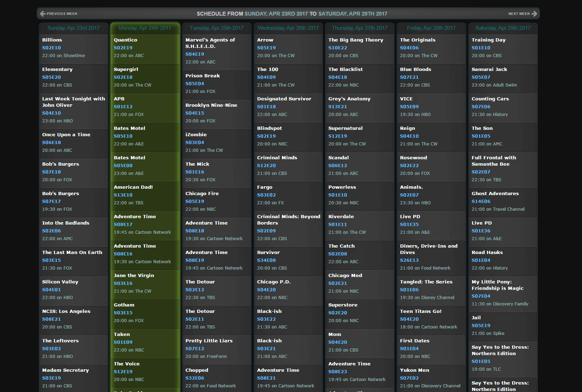
Task: Open the Arrow show title
Action: (x=265, y=40)
